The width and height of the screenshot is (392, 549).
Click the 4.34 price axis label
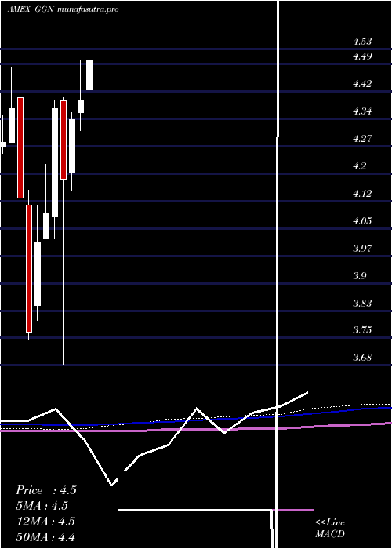362,111
